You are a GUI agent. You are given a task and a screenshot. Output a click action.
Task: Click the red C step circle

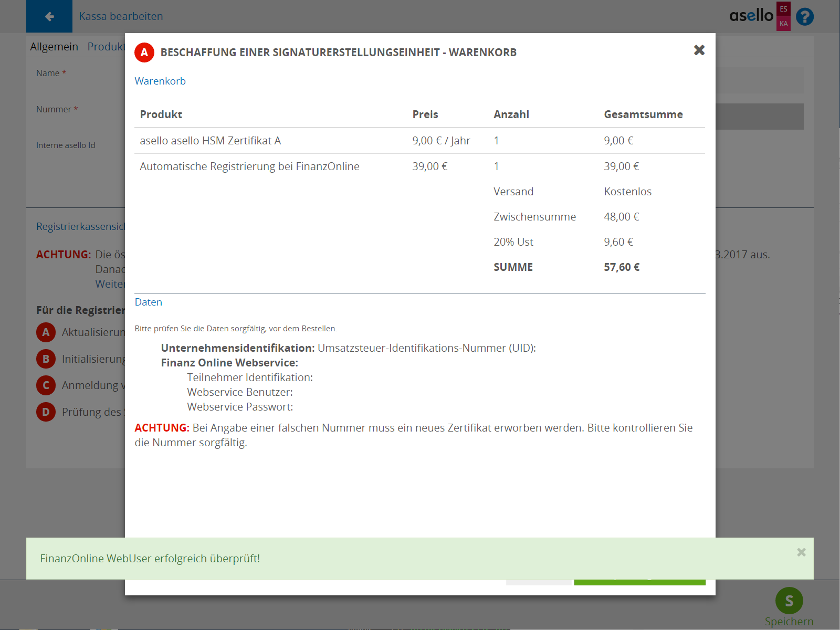pos(46,385)
